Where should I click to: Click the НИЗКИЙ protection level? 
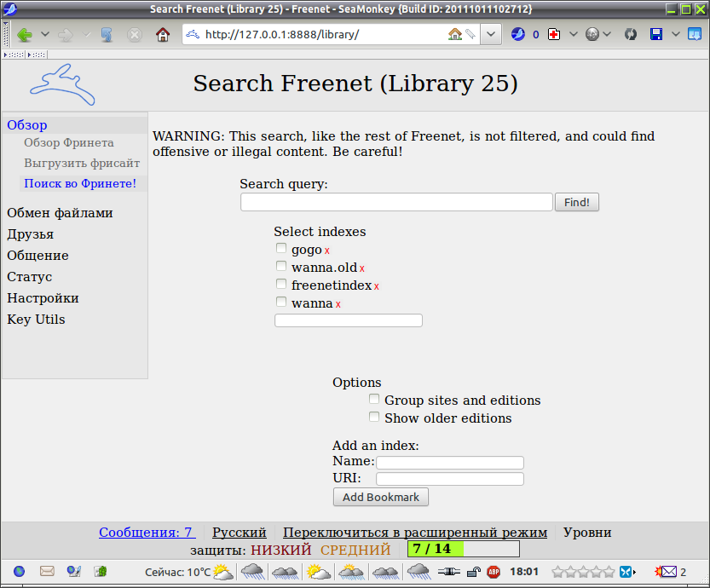point(281,550)
